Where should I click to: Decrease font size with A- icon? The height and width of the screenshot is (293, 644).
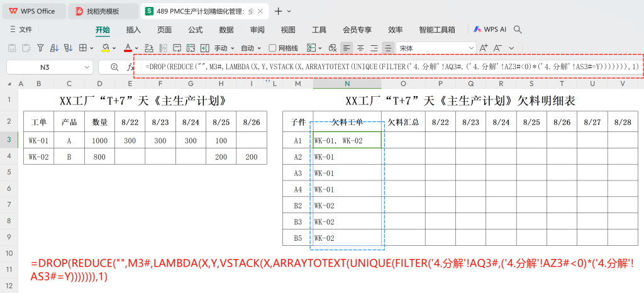(498, 48)
